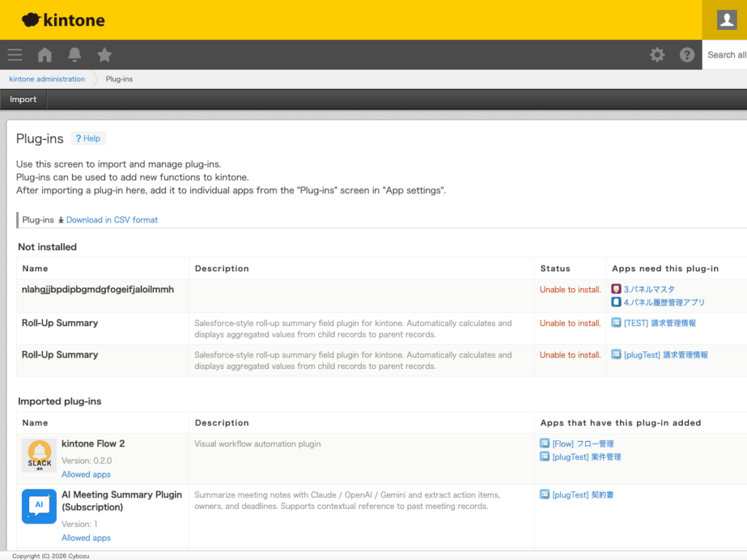Open the [Flow] フロー管理 app link
This screenshot has height=560, width=747.
(582, 443)
